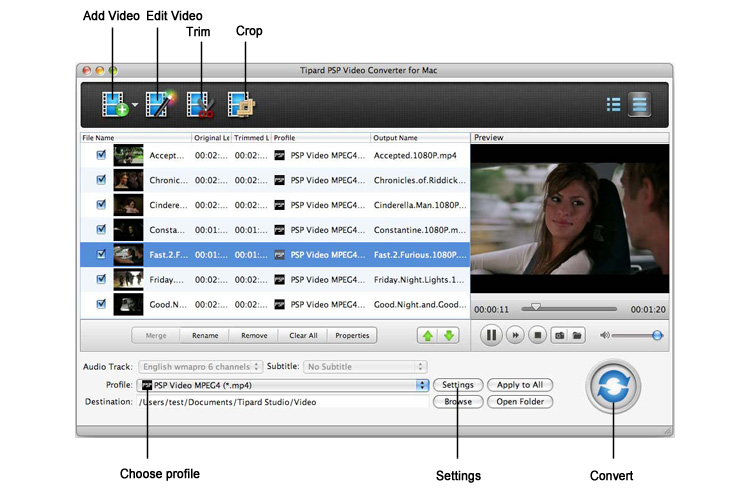Select output name Constantine.1080P.m...

419,230
